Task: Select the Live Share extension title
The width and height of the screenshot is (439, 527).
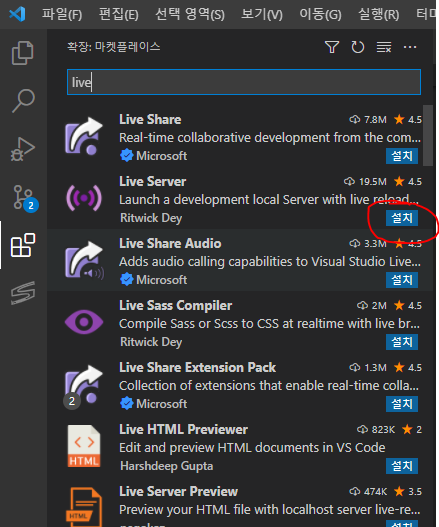Action: tap(150, 120)
